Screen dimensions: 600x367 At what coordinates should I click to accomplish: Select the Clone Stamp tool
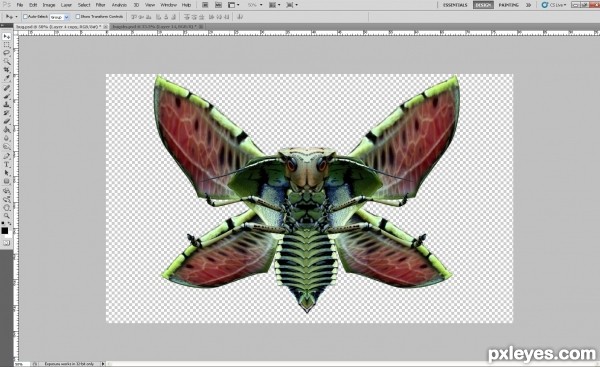point(7,104)
